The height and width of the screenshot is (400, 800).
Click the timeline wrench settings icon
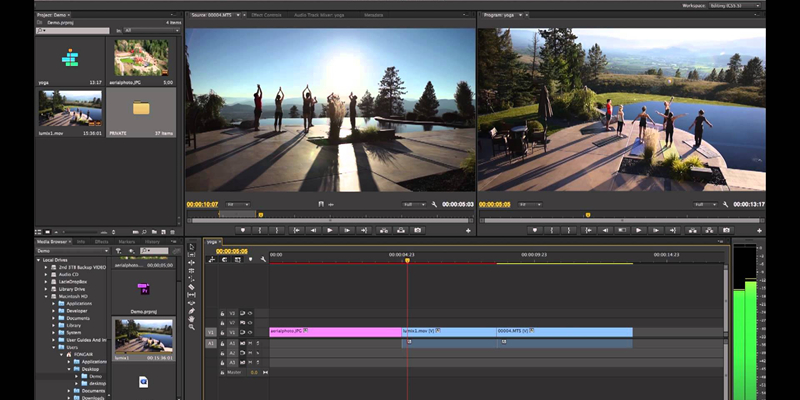click(263, 260)
